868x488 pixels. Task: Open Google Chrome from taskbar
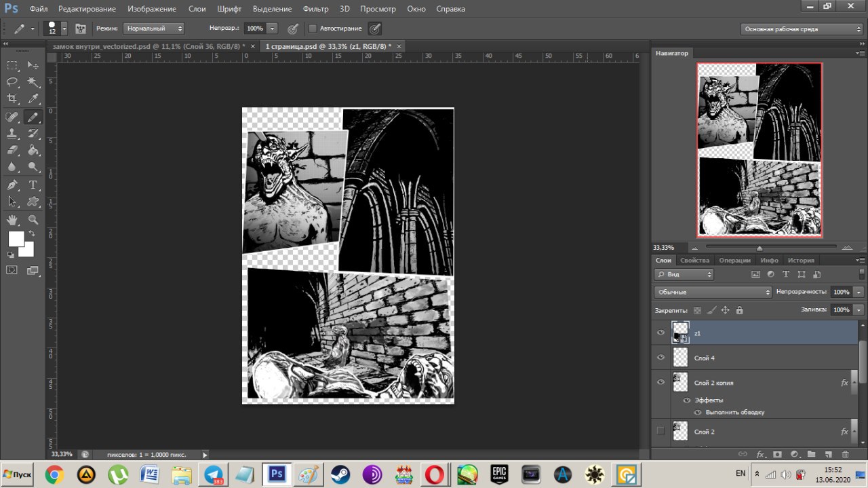click(55, 474)
